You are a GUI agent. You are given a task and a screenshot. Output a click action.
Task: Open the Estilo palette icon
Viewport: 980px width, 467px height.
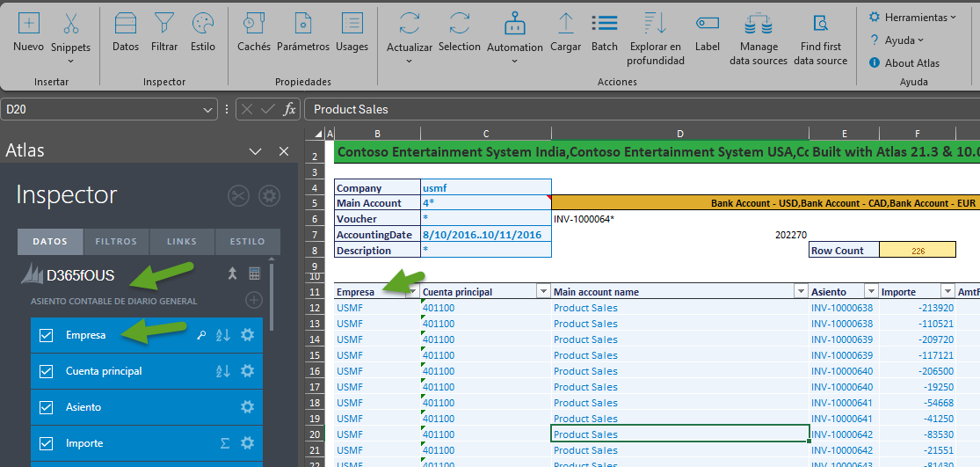click(202, 24)
